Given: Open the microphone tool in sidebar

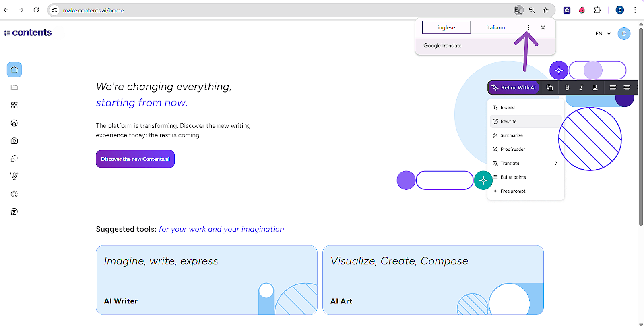Looking at the screenshot, I should click(x=14, y=176).
